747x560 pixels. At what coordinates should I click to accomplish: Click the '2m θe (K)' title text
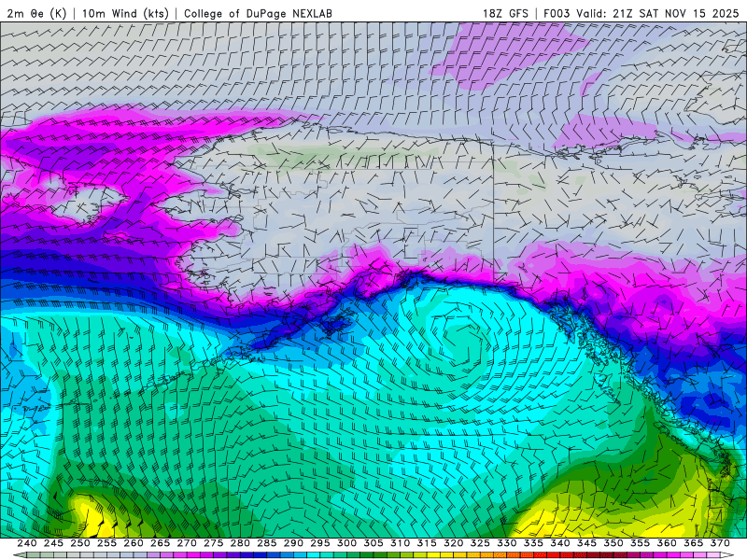[x=37, y=13]
